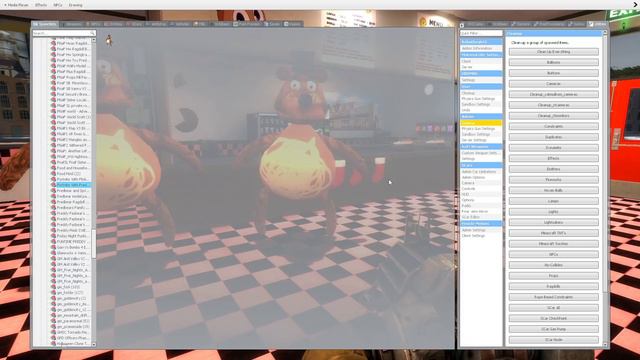Click the icon beside FUNTIME FREDDY row
Viewport: 640px width, 360px height.
pyautogui.click(x=53, y=242)
